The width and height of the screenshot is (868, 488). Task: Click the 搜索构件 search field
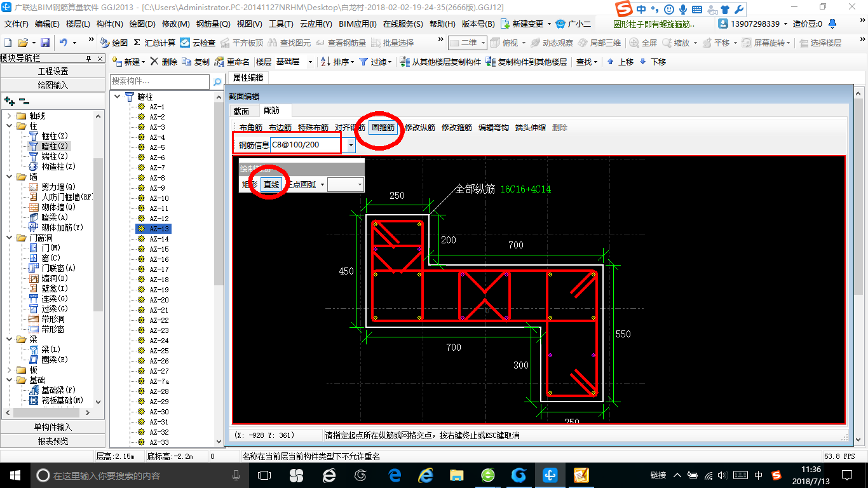pyautogui.click(x=159, y=81)
